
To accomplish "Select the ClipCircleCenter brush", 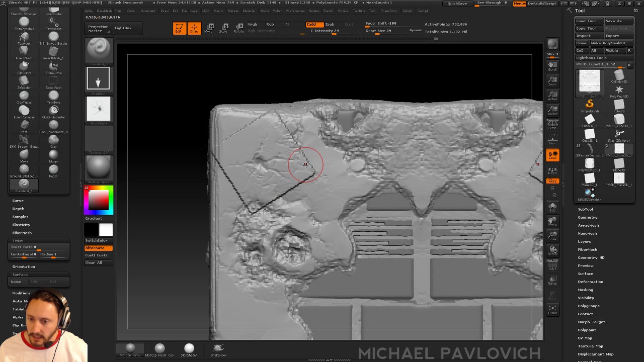I will (53, 112).
